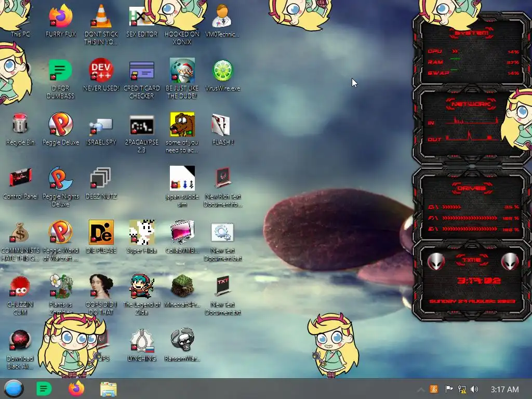This screenshot has height=399, width=532.
Task: Open New Text Document.txt file
Action: [222, 286]
